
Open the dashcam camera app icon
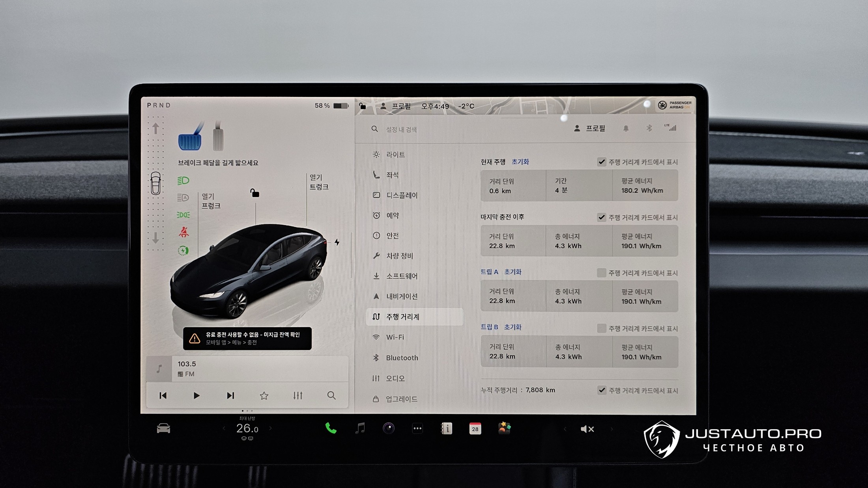(x=389, y=428)
